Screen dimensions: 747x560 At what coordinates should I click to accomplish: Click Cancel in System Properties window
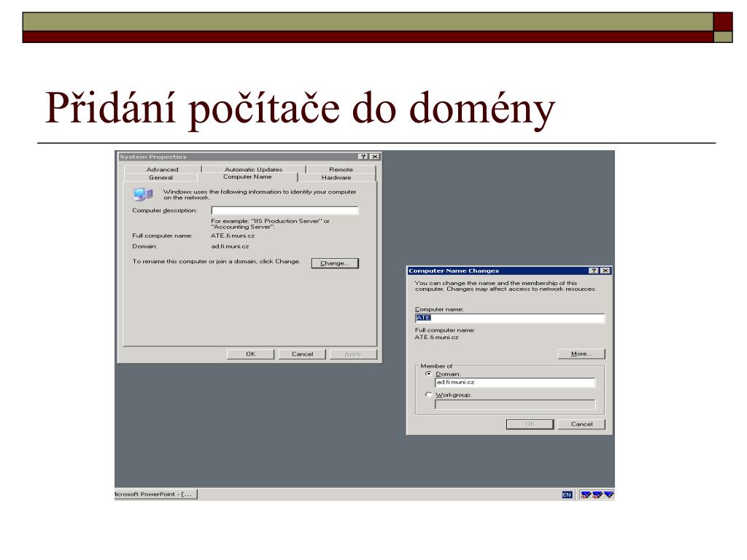pyautogui.click(x=302, y=354)
